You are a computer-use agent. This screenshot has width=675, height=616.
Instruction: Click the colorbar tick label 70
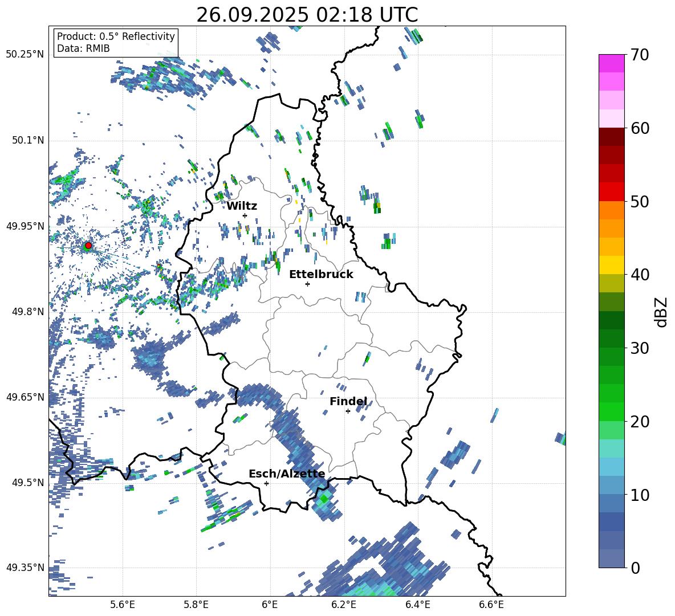click(640, 55)
